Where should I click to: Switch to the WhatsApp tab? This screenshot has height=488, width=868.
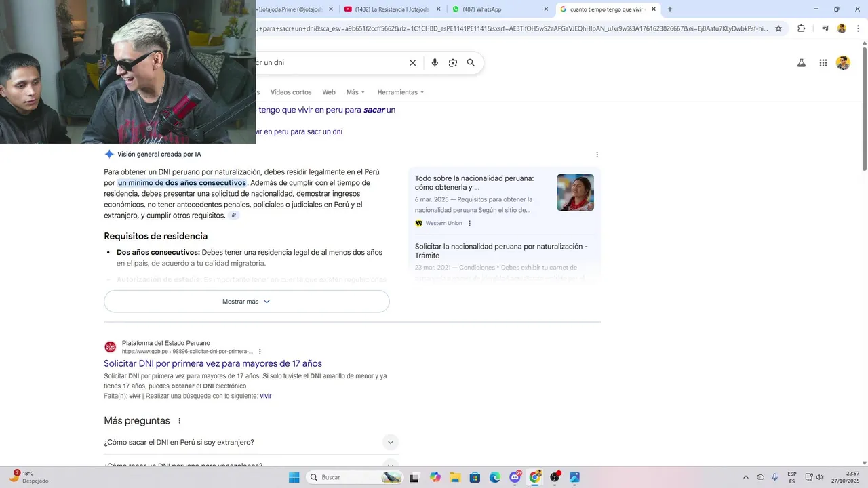pyautogui.click(x=500, y=9)
